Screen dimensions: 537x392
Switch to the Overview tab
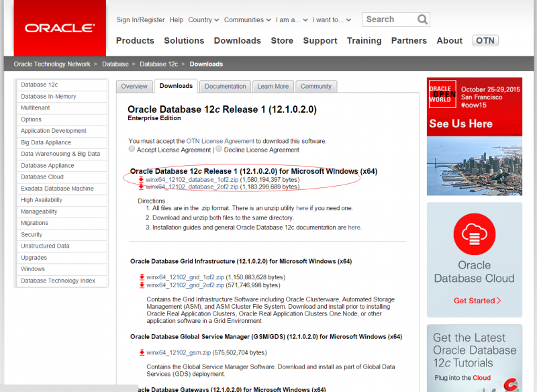(x=134, y=87)
